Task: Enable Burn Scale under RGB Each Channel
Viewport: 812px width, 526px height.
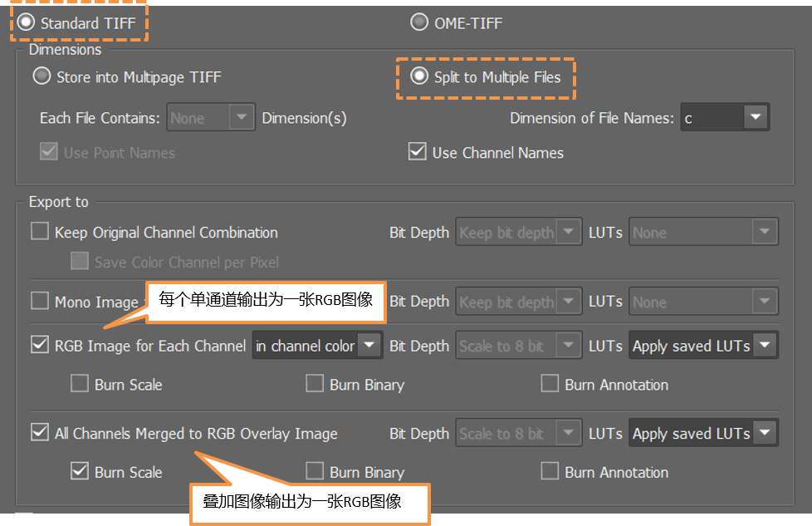Action: [x=79, y=383]
